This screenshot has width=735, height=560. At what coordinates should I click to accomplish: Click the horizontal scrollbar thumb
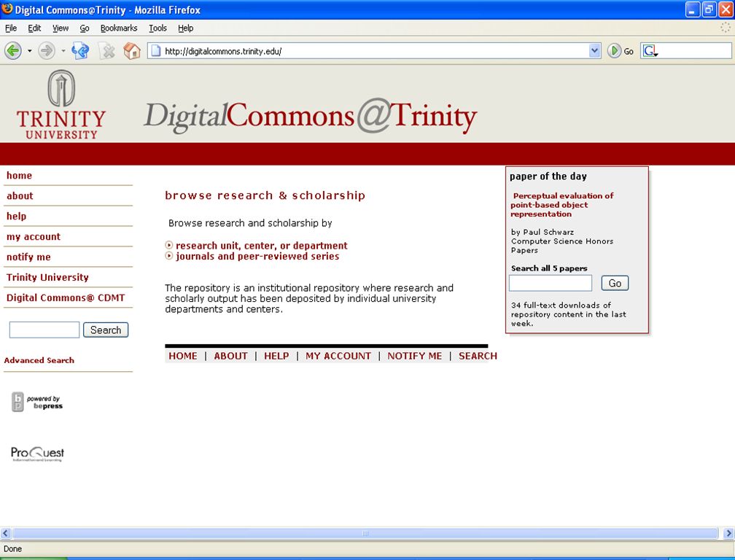point(365,533)
